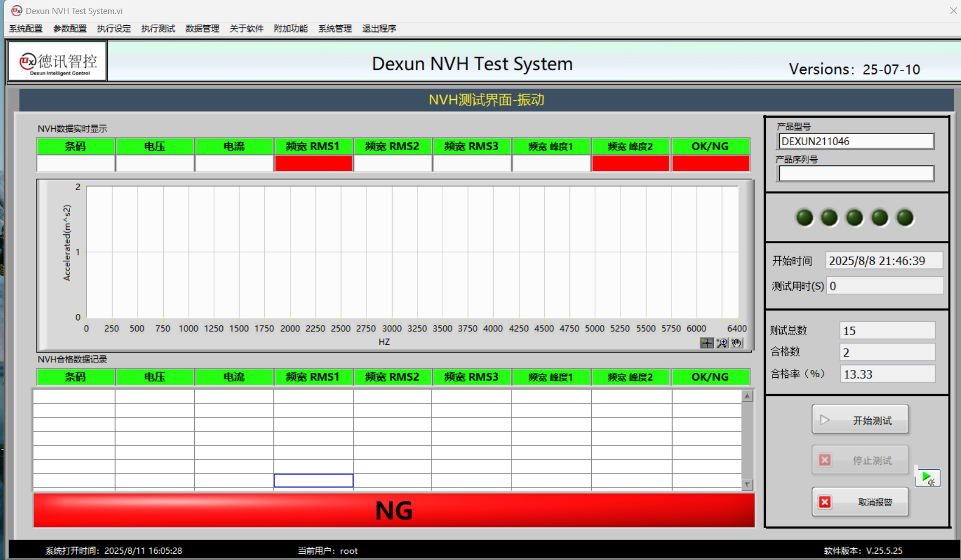
Task: Click the 退出程序 menu item
Action: point(379,29)
